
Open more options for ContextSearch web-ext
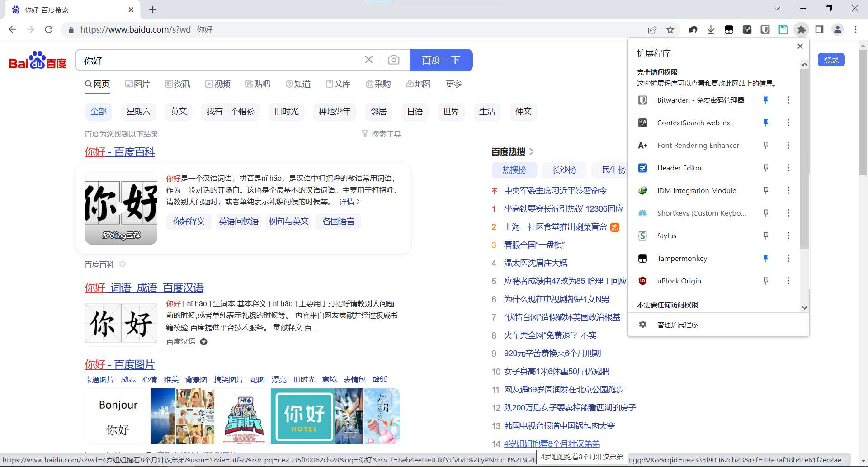788,123
